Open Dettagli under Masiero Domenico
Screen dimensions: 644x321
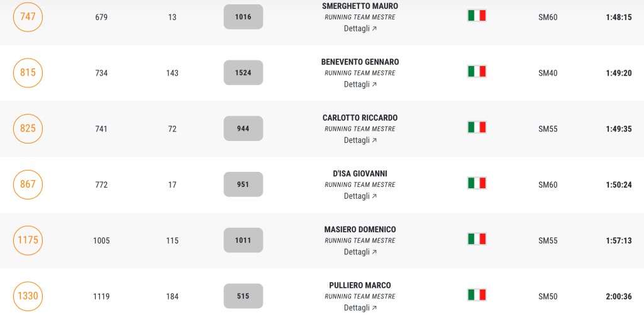click(x=360, y=252)
